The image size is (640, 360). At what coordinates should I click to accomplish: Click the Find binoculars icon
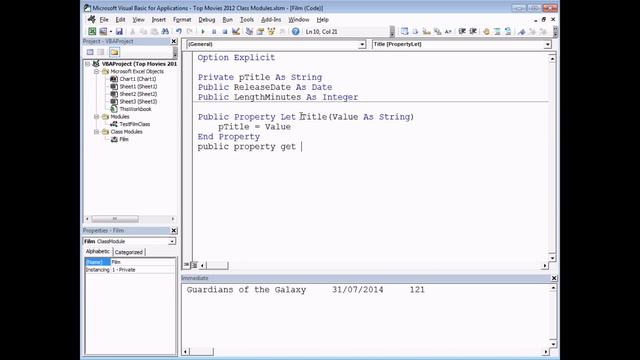tap(165, 31)
